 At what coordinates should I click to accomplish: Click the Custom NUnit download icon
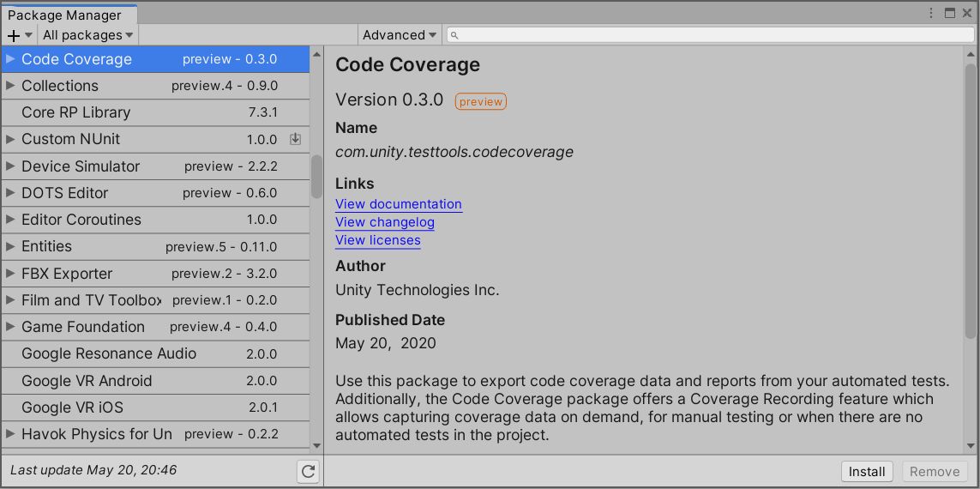[x=295, y=139]
